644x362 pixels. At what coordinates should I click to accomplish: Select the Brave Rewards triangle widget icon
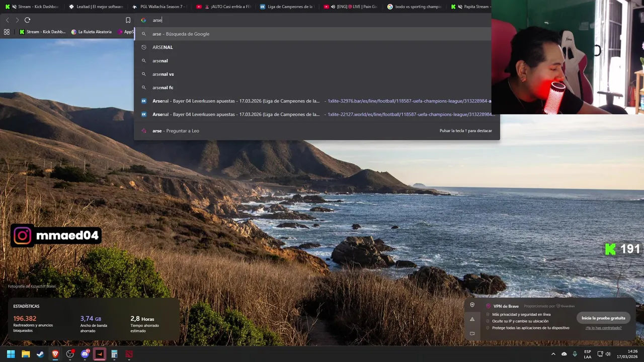coord(472,319)
